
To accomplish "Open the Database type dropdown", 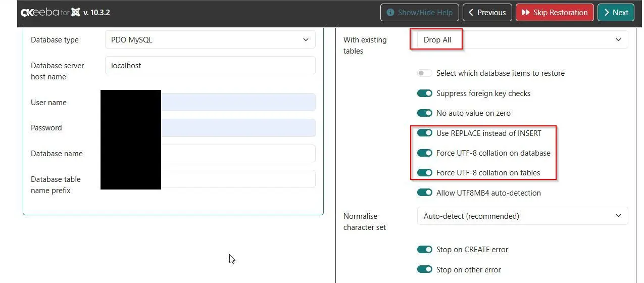I will tap(210, 40).
